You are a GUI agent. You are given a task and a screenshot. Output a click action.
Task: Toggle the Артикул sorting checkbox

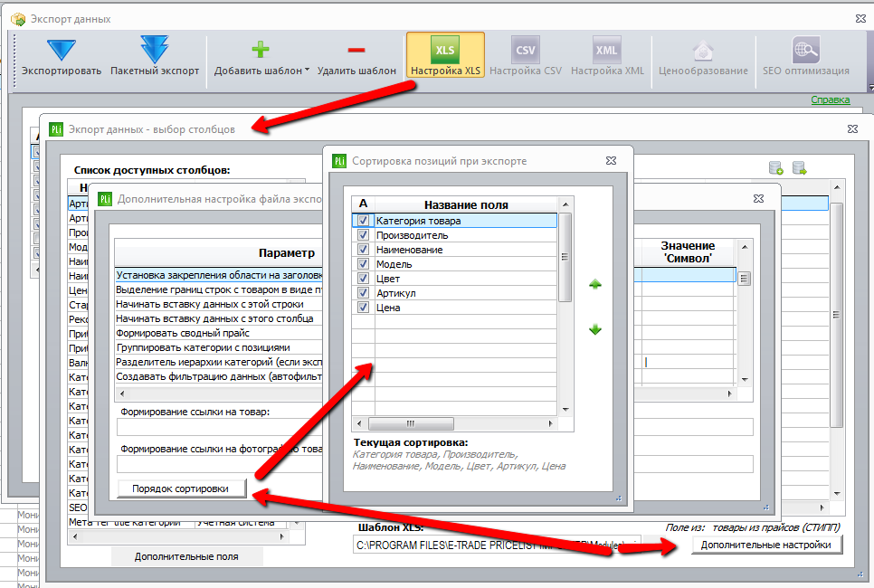tap(363, 293)
